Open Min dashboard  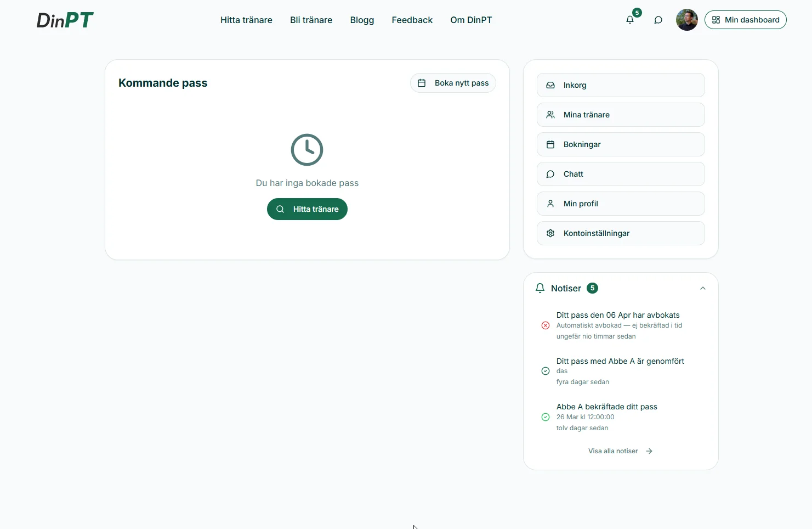(745, 20)
